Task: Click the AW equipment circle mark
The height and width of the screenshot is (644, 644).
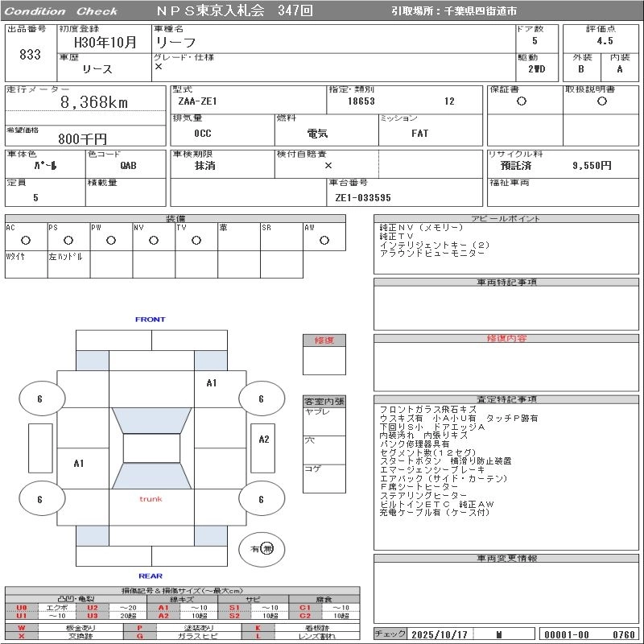Action: pos(324,240)
